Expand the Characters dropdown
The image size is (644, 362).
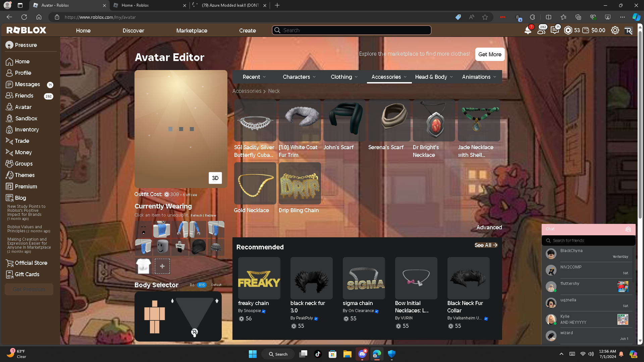(299, 77)
